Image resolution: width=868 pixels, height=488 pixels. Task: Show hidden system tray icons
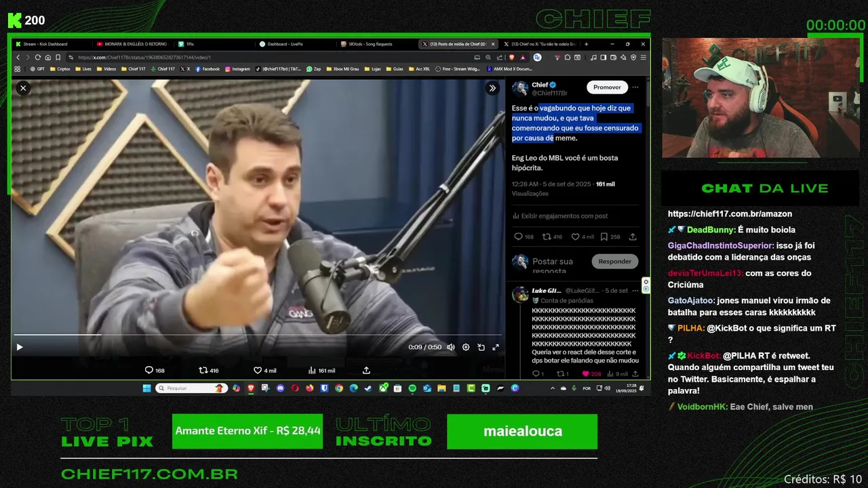pos(553,388)
